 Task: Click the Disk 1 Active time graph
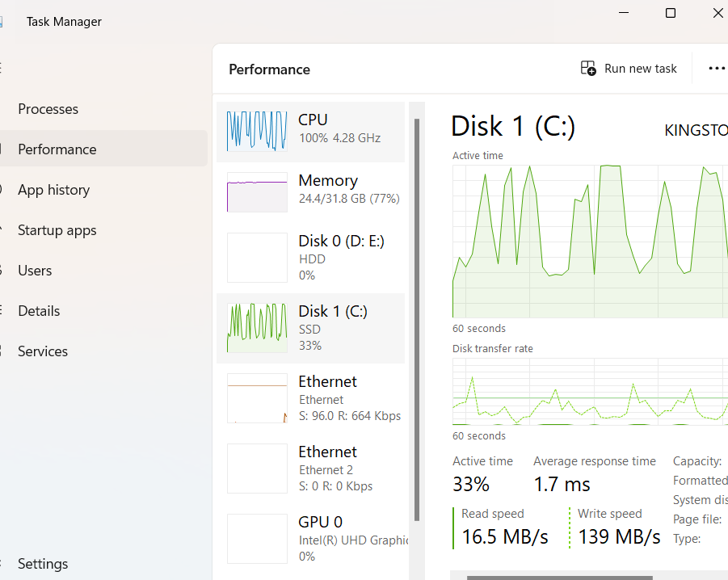(590, 241)
